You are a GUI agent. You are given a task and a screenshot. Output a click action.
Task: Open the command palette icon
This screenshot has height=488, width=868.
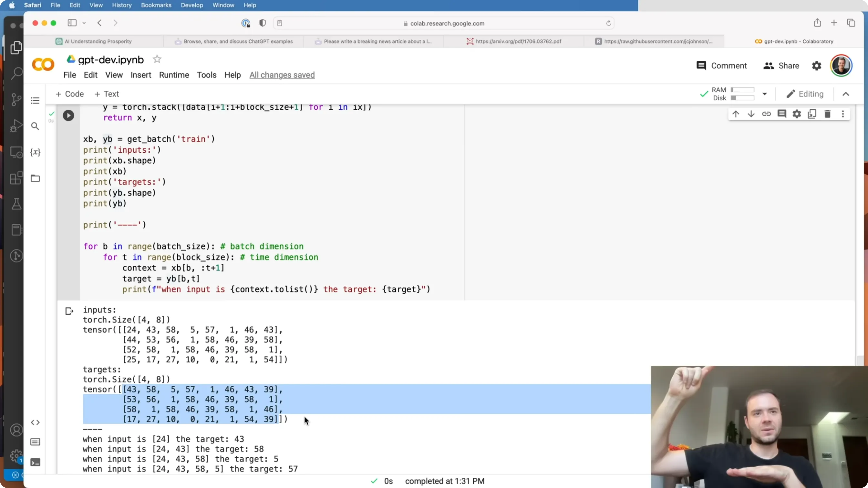pos(35,442)
